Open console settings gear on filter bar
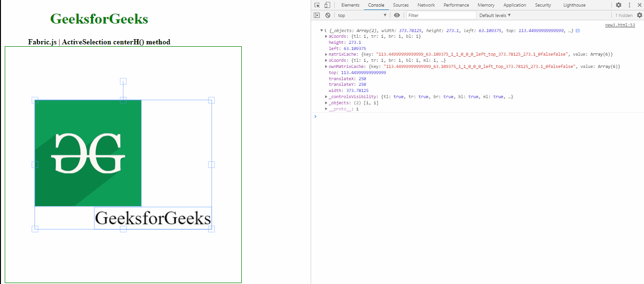 click(x=641, y=15)
